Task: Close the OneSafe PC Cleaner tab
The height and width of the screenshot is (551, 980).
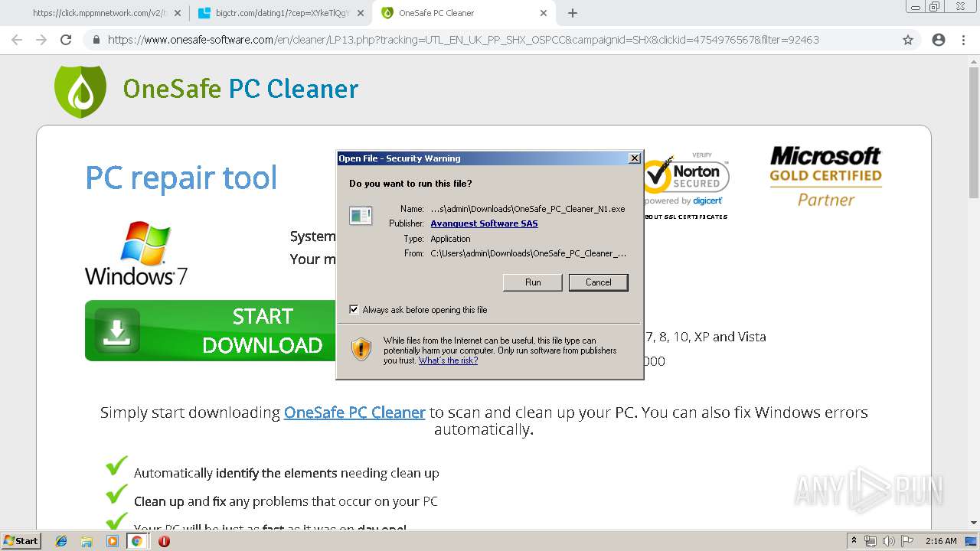Action: (x=544, y=13)
